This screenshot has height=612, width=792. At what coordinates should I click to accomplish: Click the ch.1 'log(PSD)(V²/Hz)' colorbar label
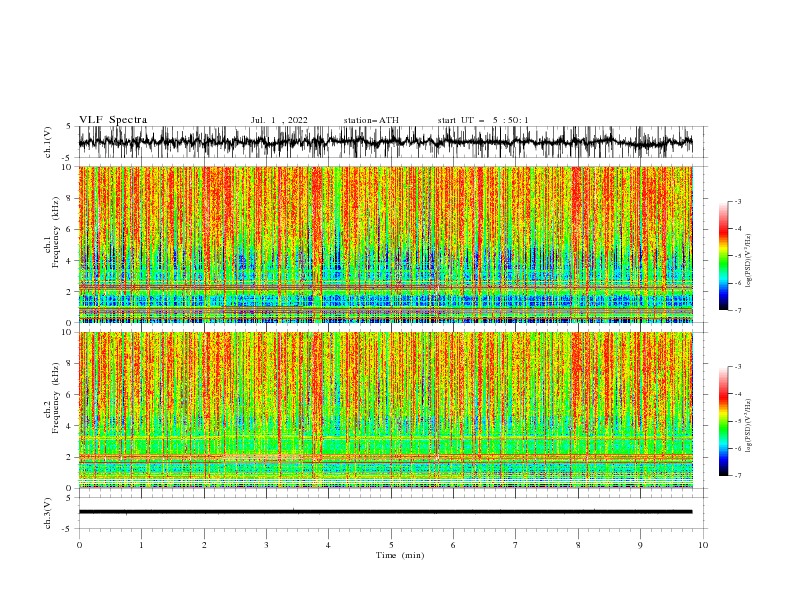(748, 261)
